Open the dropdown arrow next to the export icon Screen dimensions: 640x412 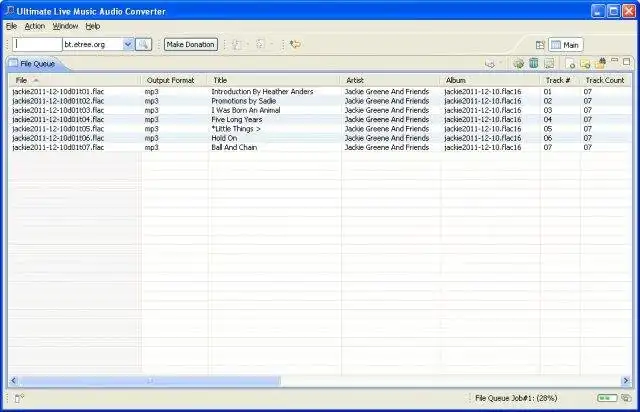pyautogui.click(x=501, y=63)
